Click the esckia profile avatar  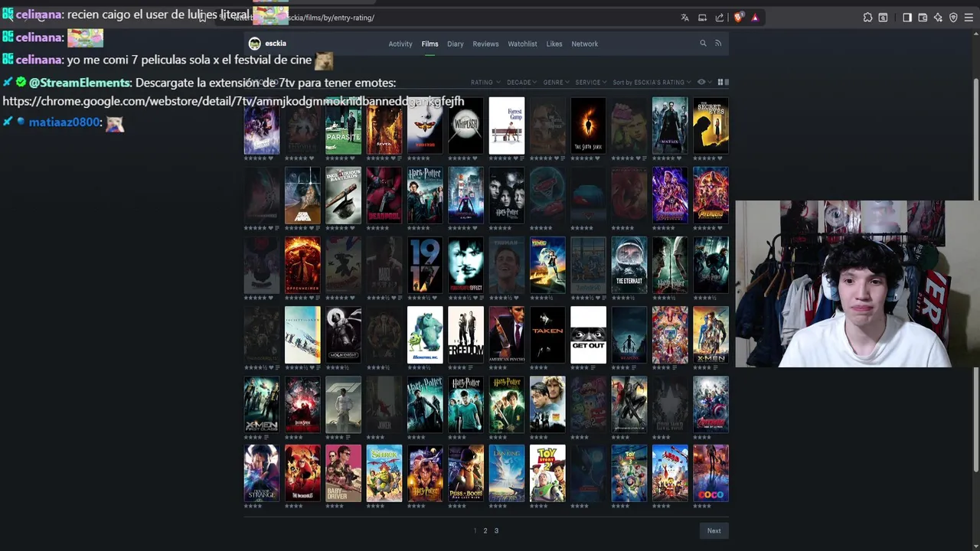[x=255, y=44]
